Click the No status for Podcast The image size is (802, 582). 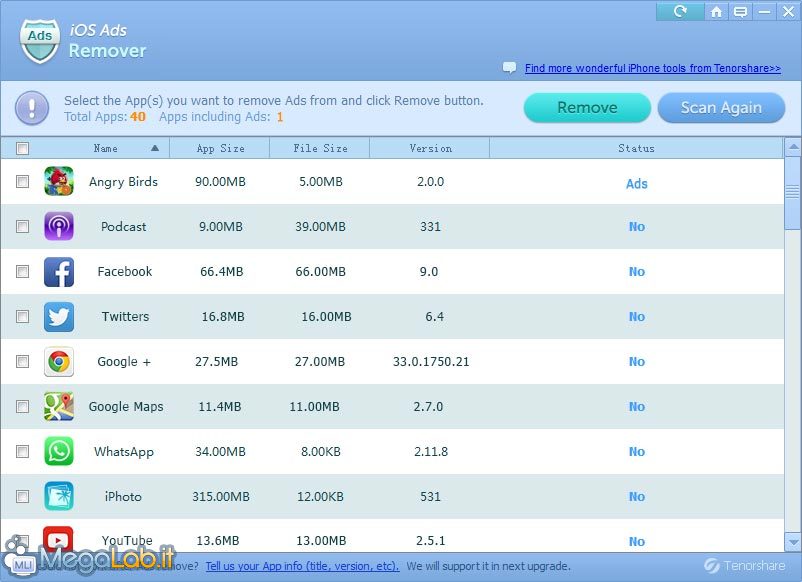[637, 227]
